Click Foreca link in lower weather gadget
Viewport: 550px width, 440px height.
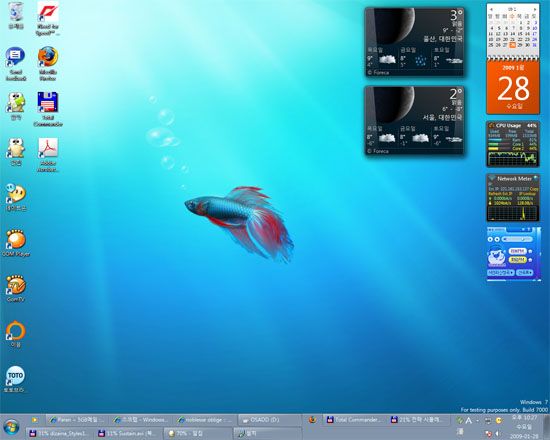(378, 151)
